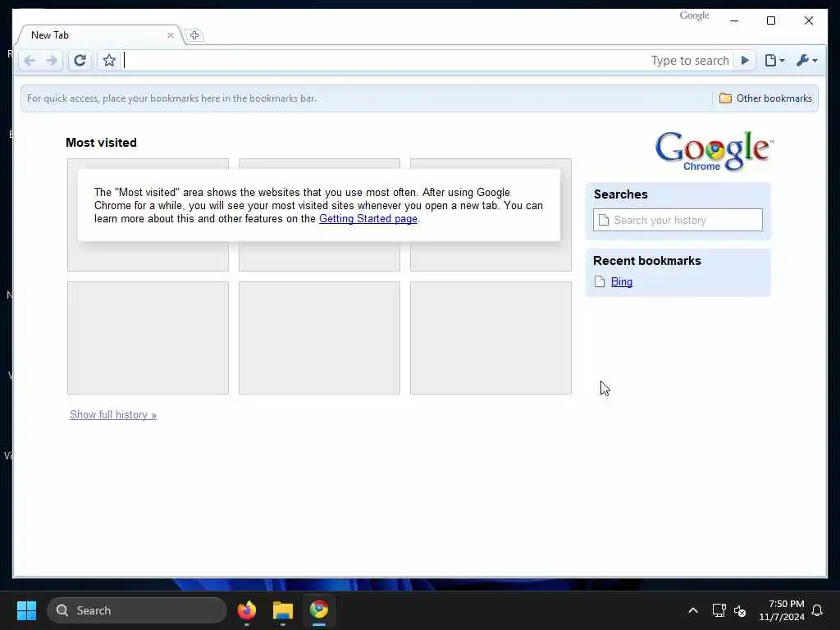Screen dimensions: 840x630
Task: Close the New Tab tab
Action: point(171,35)
